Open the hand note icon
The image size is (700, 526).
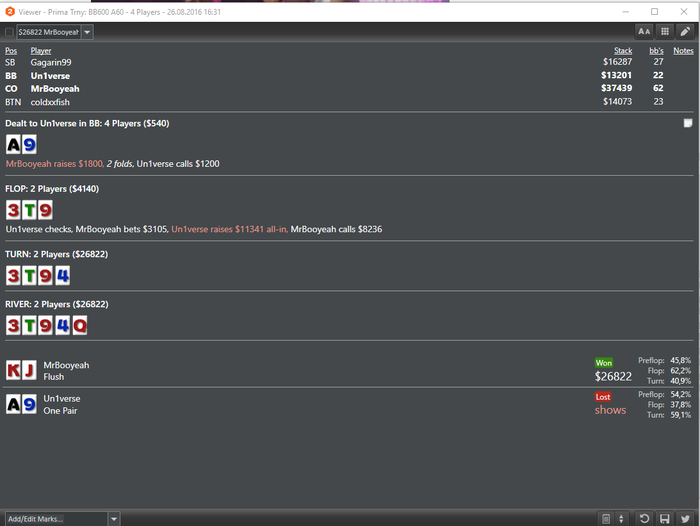[x=688, y=123]
